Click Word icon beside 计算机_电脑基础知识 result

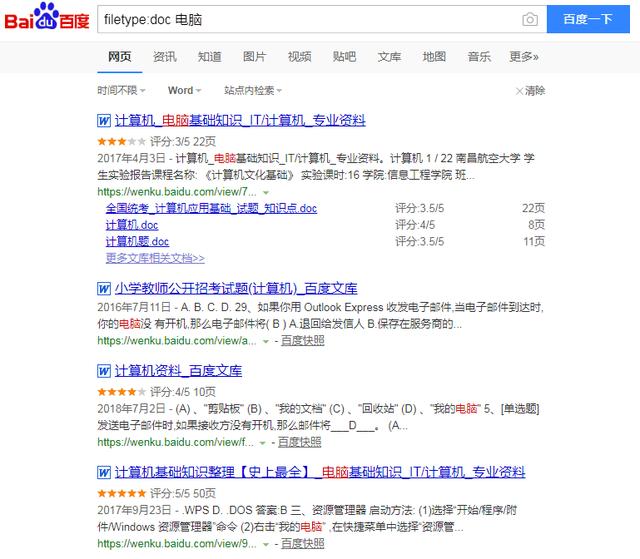click(x=104, y=121)
